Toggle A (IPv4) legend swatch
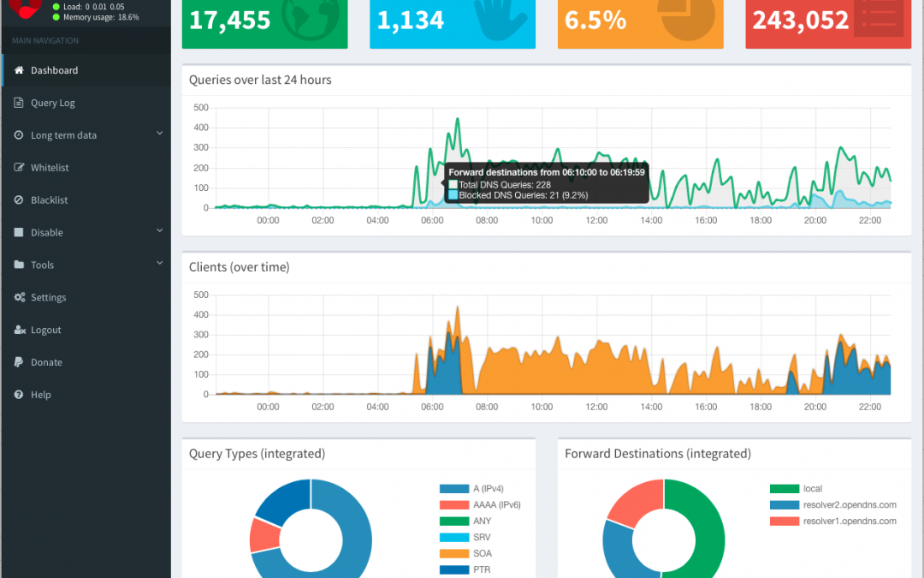Screen dimensions: 924x578 point(453,488)
